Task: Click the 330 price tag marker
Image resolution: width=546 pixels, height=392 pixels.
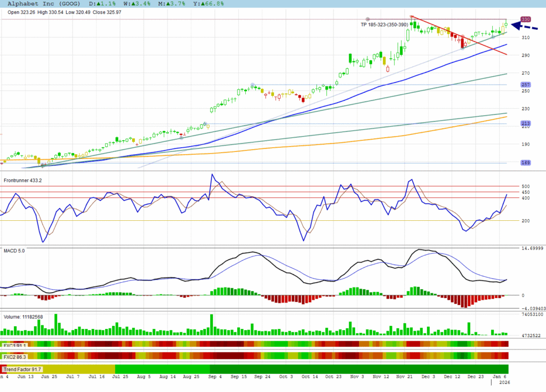Action: (525, 19)
